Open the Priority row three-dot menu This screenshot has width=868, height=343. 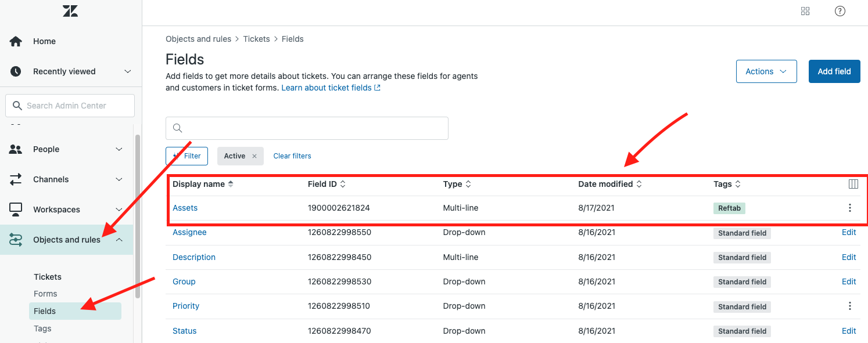click(849, 306)
